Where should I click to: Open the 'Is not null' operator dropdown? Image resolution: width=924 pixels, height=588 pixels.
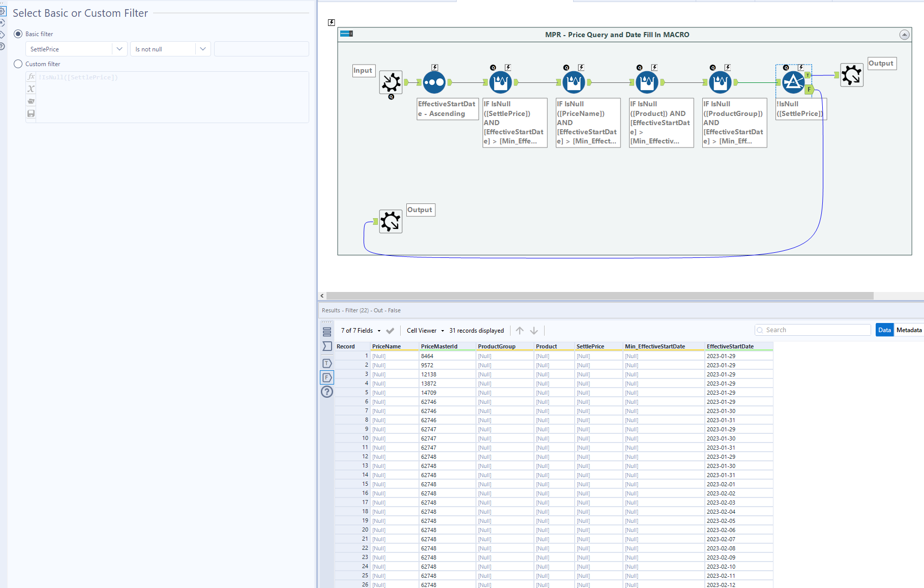[x=202, y=49]
